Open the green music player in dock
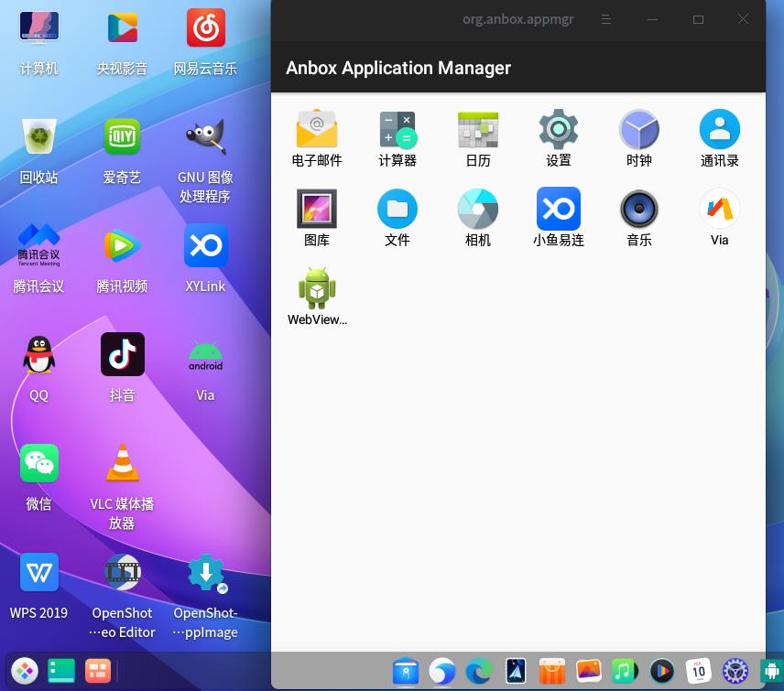 (x=625, y=671)
